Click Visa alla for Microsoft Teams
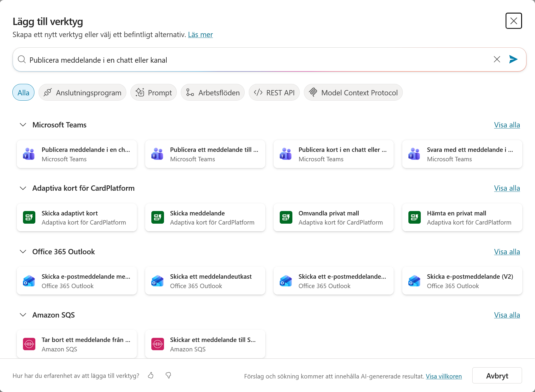 point(507,125)
